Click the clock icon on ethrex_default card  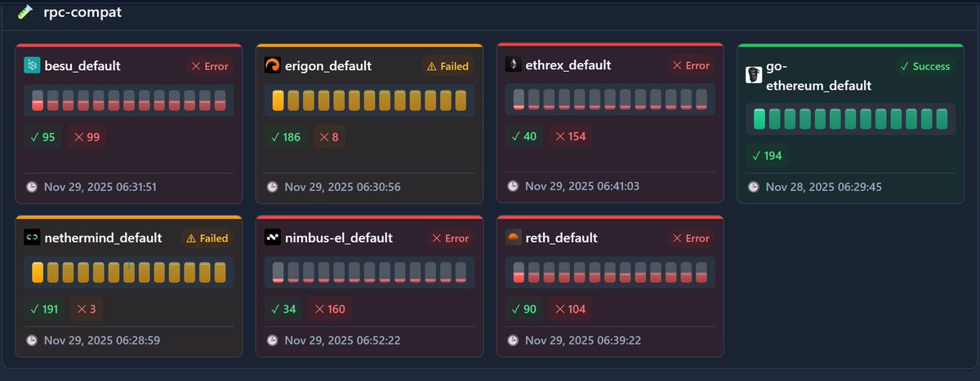coord(513,186)
